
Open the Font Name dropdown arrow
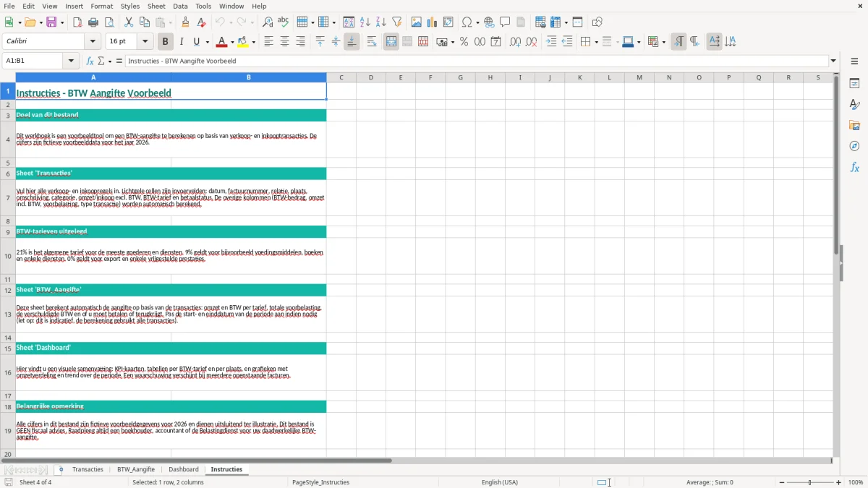[x=93, y=42]
